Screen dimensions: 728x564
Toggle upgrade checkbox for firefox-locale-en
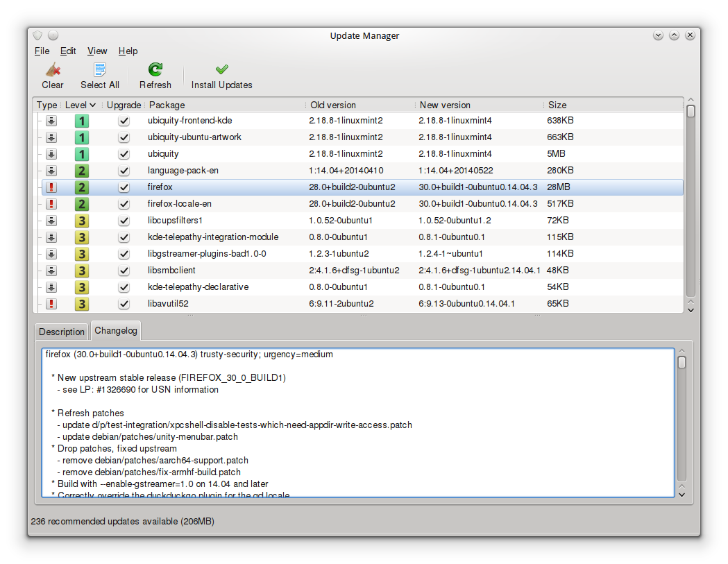click(x=124, y=204)
